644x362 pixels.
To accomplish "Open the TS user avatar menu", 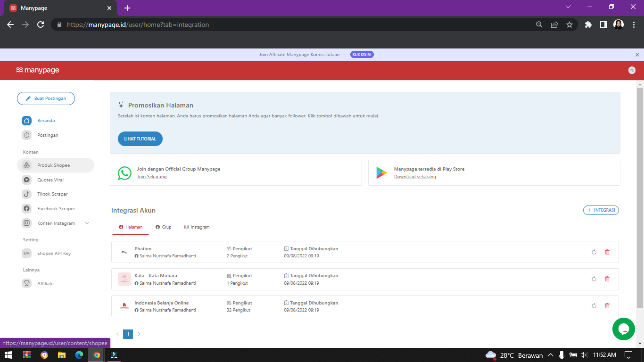I will [632, 70].
